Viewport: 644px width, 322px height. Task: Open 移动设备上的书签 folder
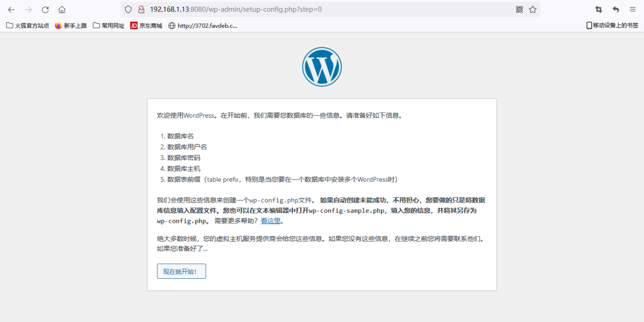(612, 26)
